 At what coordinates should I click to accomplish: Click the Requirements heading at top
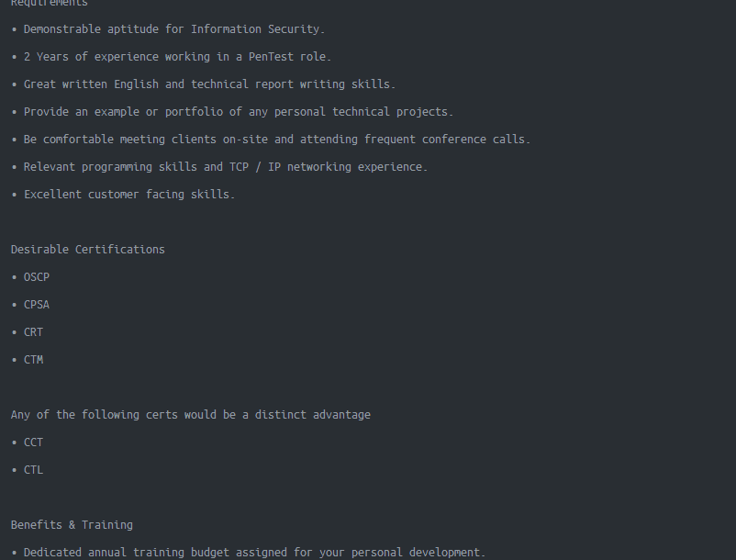(x=50, y=4)
